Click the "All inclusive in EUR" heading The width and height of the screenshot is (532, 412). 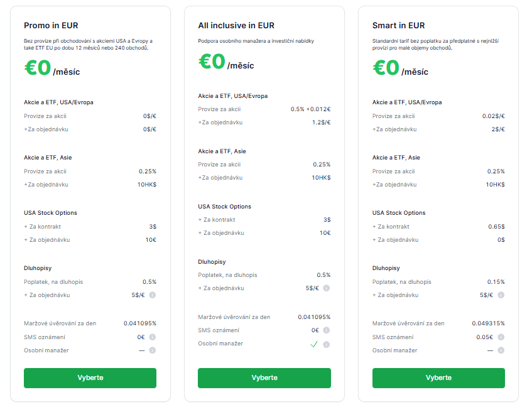point(236,26)
